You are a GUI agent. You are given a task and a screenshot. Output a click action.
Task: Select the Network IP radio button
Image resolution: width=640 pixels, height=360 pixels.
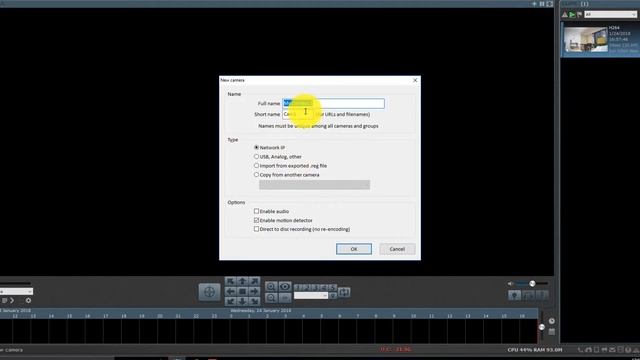[256, 147]
